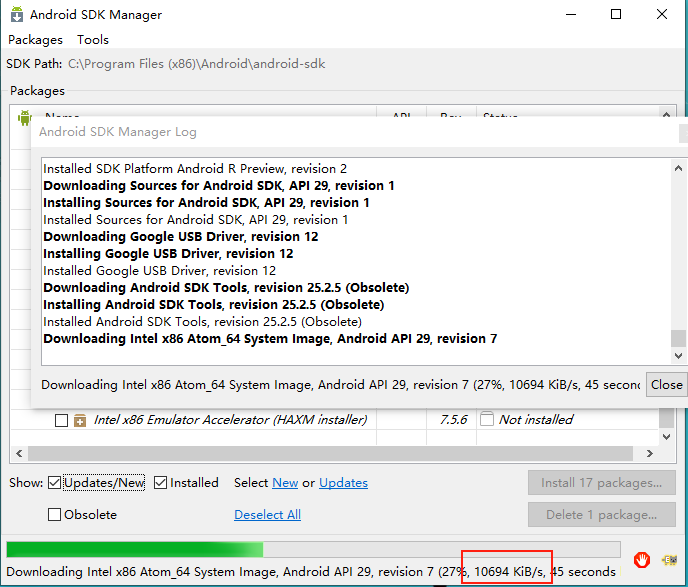Open the Tools menu
688x587 pixels.
coord(93,40)
